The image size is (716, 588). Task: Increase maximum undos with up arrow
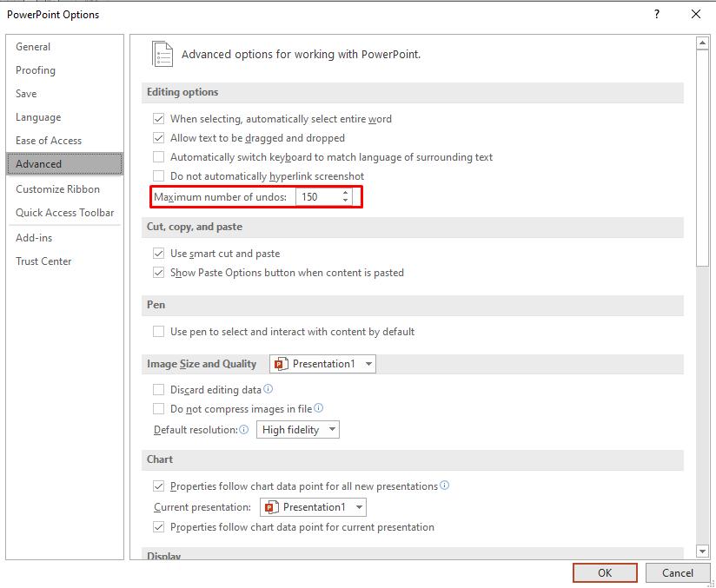pyautogui.click(x=346, y=193)
